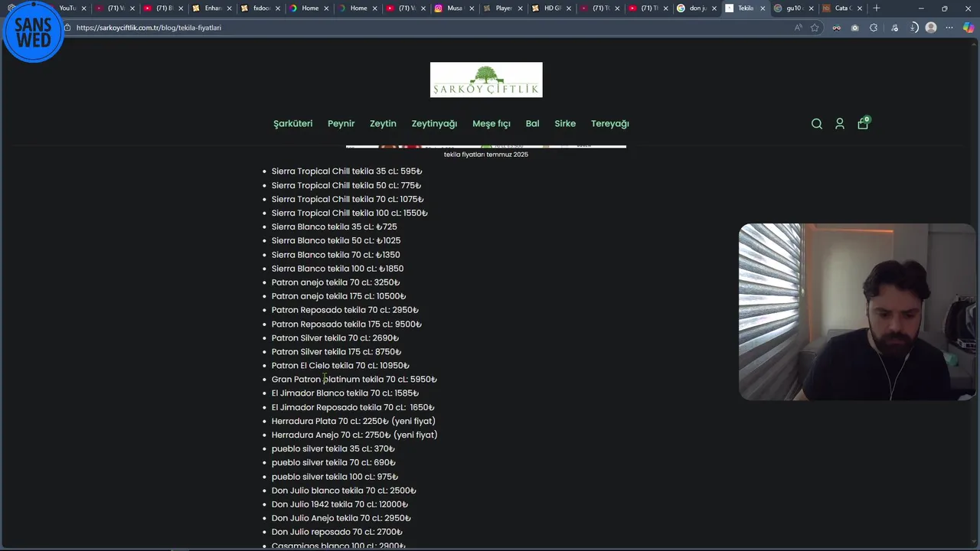
Task: Open the Sirke menu item
Action: click(x=565, y=123)
